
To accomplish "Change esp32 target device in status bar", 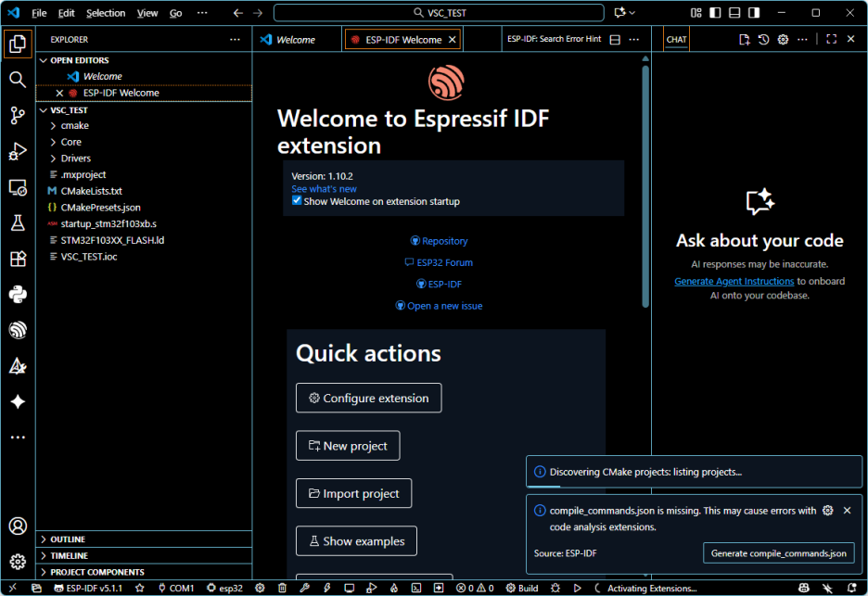I will coord(224,588).
